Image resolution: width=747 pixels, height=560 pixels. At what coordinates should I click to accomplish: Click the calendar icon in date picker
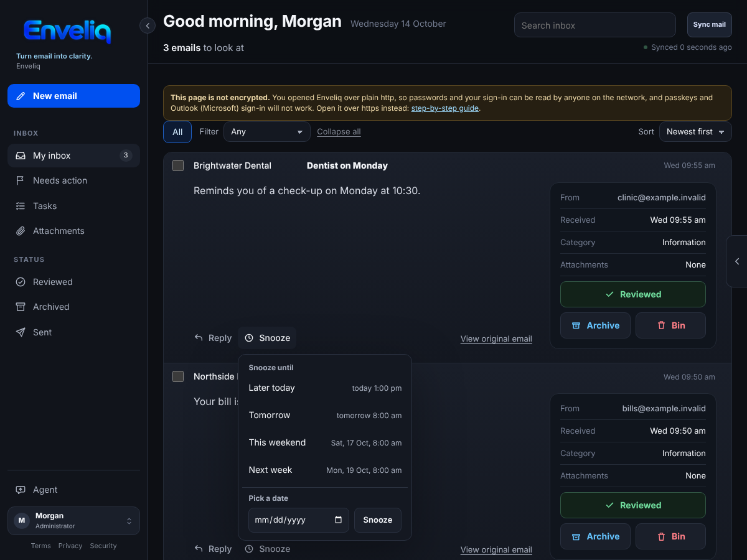pos(338,520)
